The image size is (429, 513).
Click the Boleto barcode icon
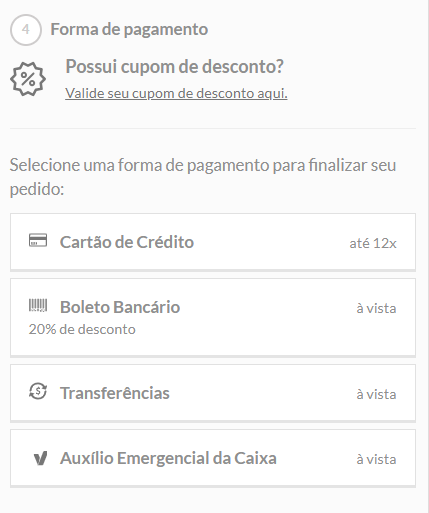[x=38, y=305]
